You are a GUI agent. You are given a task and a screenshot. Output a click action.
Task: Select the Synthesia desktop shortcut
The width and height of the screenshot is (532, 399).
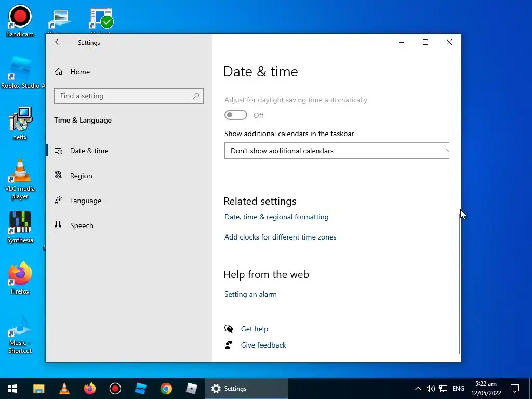click(20, 227)
